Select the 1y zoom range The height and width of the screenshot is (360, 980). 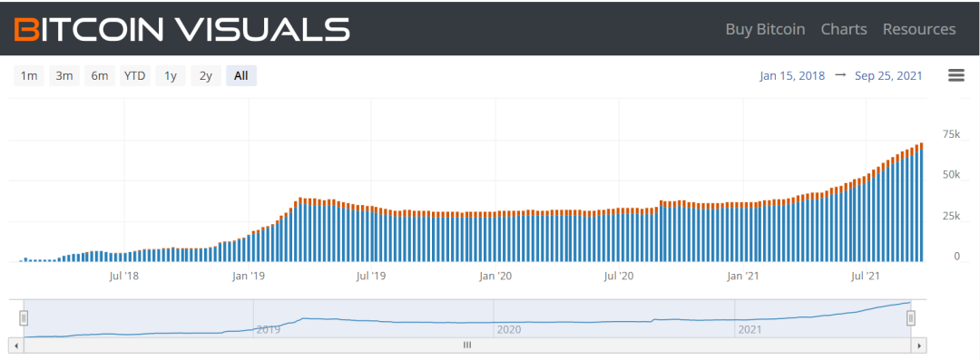(171, 75)
